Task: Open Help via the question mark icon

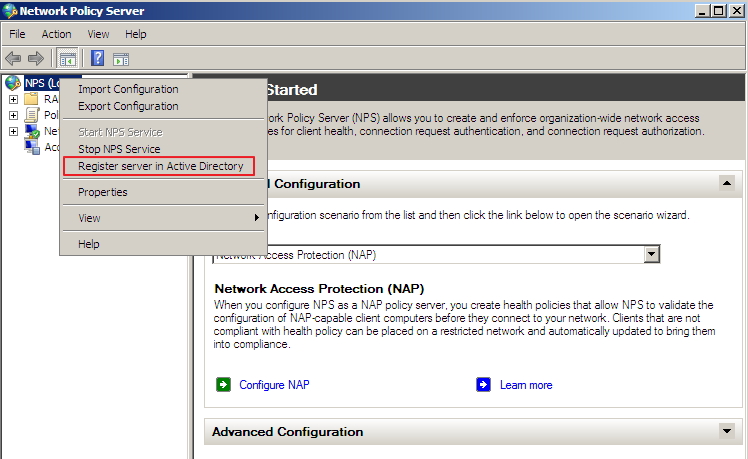Action: click(x=98, y=59)
